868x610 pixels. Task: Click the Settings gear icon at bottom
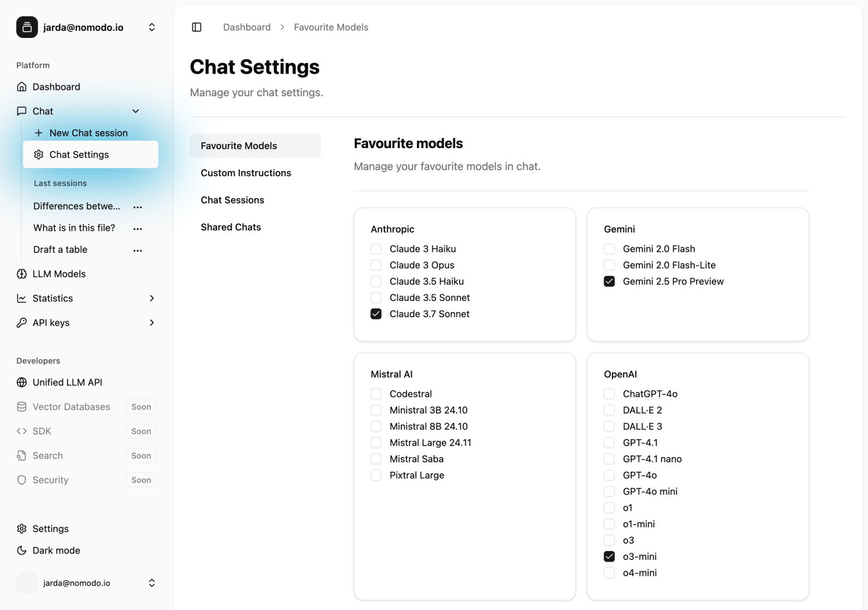(x=22, y=529)
